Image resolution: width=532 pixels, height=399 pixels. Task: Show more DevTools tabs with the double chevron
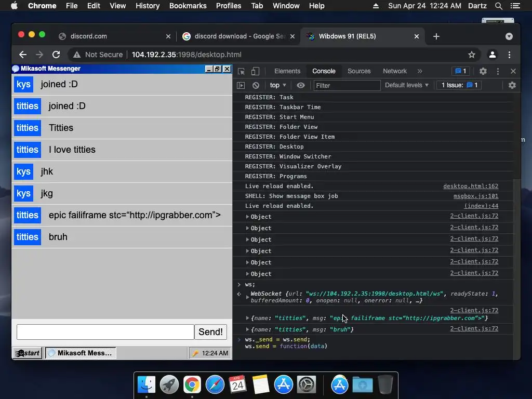pos(420,71)
